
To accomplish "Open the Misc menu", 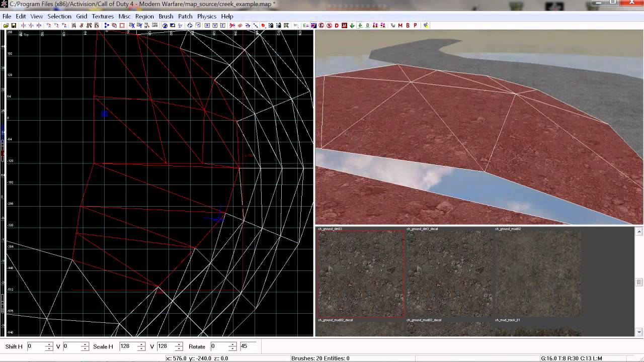I will point(124,16).
